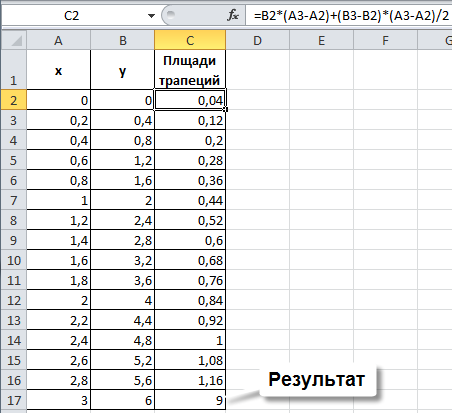Click cell C14 containing value 1
The width and height of the screenshot is (452, 413).
(x=190, y=340)
